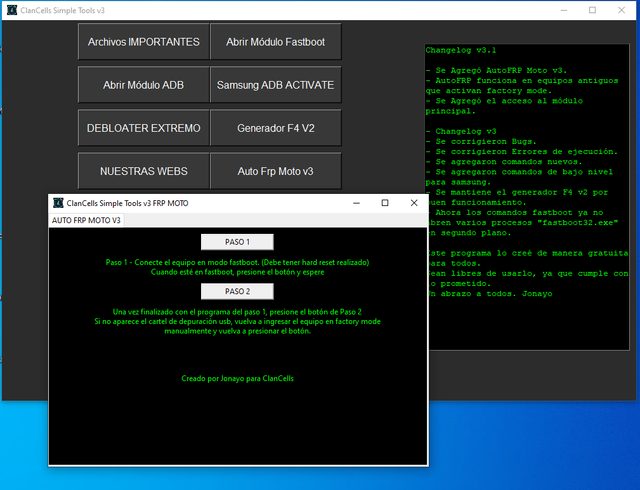Open Generador F4 V2
Viewport: 640px width, 490px height.
tap(276, 128)
